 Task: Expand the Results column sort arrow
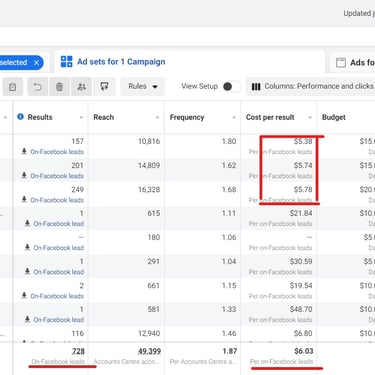point(81,117)
